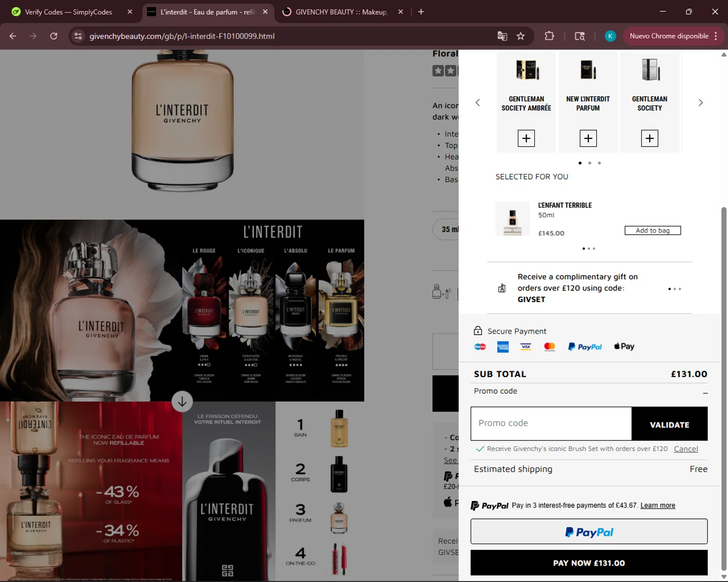
Task: Open the Extensions puzzle icon
Action: click(549, 36)
